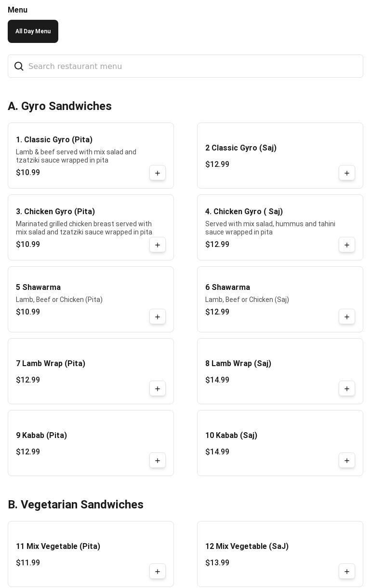
Task: Add Lamb Wrap (Pita) to cart
Action: [x=158, y=389]
